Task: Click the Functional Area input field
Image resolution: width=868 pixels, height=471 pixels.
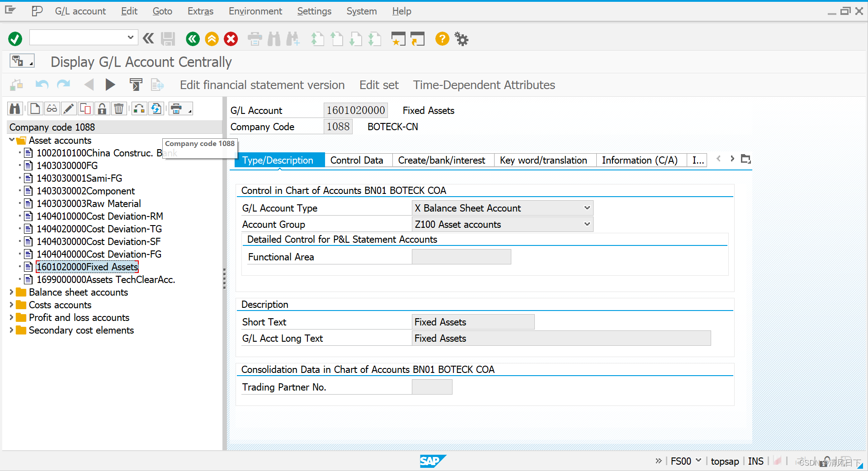Action: pos(461,257)
